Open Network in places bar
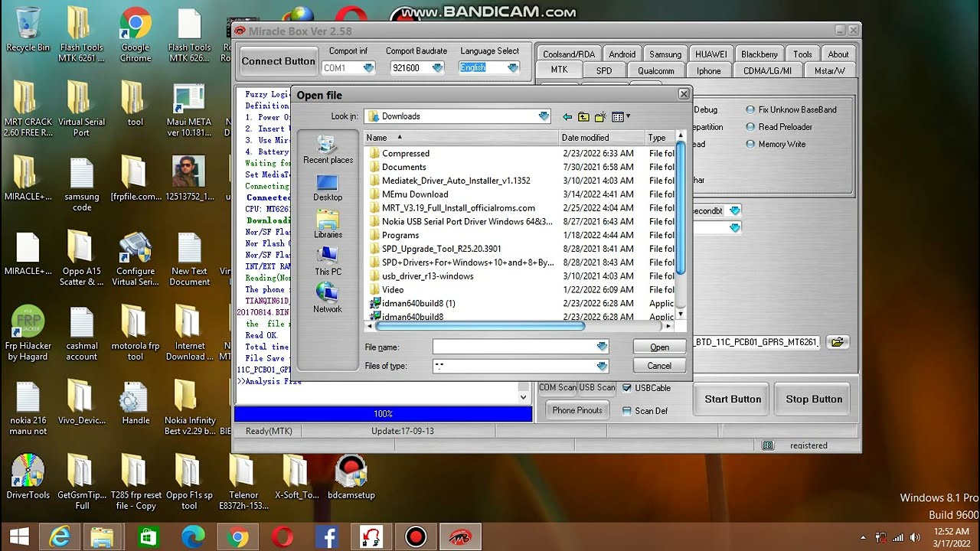980x551 pixels. point(328,298)
